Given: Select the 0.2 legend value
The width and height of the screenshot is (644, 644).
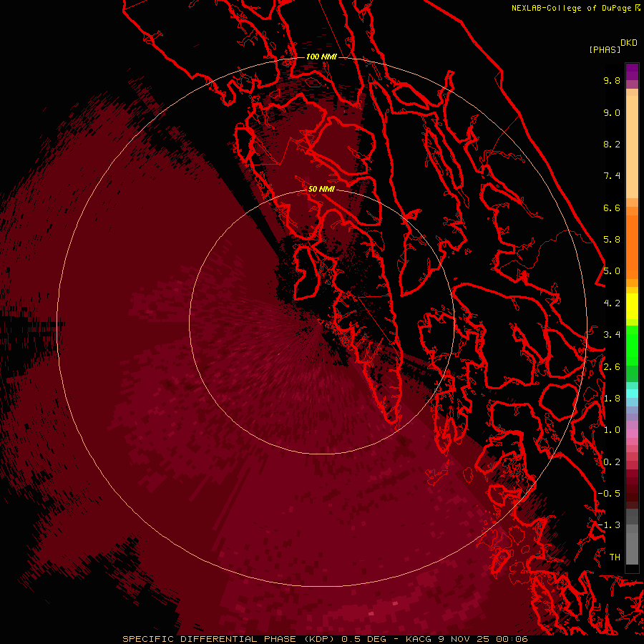Looking at the screenshot, I should coord(612,462).
